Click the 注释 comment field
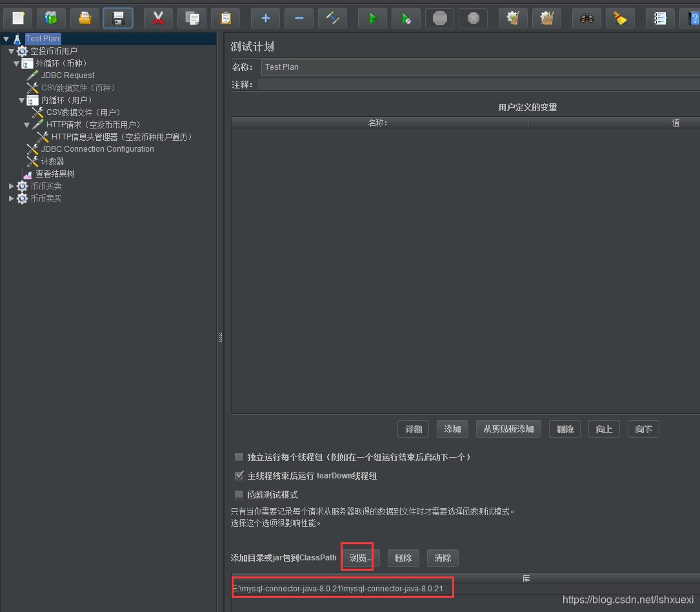Image resolution: width=700 pixels, height=612 pixels. point(479,85)
